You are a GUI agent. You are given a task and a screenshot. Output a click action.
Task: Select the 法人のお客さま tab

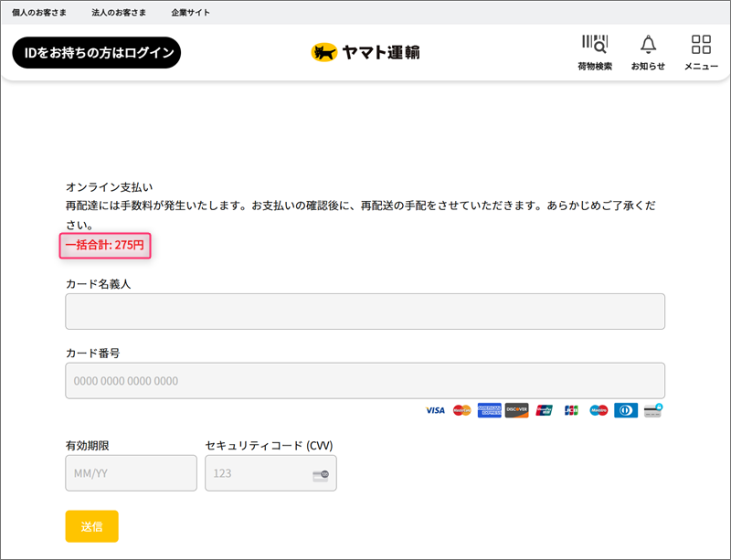119,13
